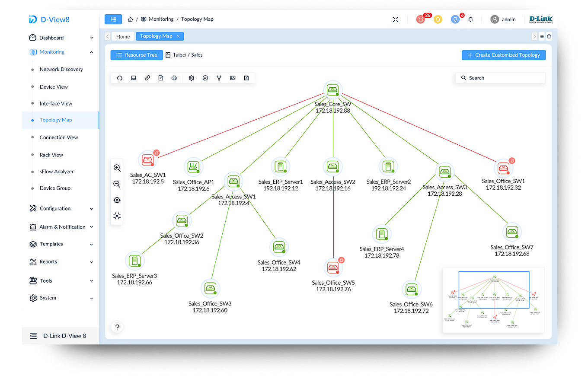Switch to the Home tab
The image size is (588, 376).
(x=123, y=36)
